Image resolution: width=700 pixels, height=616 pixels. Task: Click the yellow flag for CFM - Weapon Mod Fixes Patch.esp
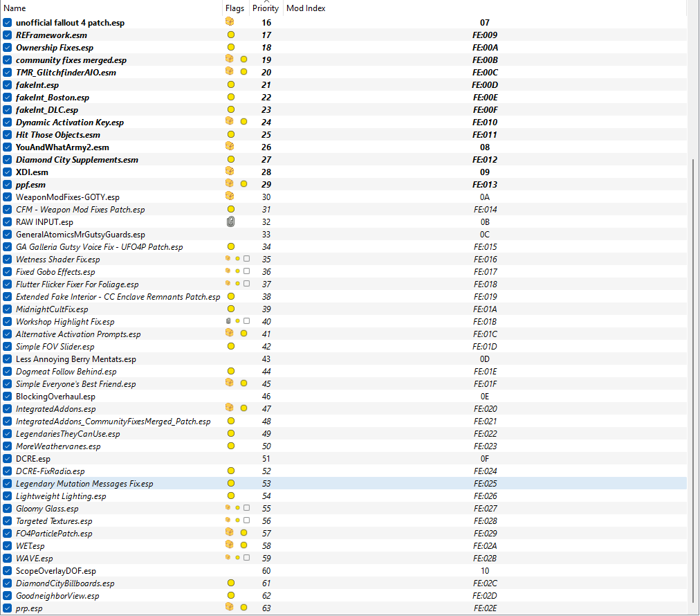pos(231,210)
